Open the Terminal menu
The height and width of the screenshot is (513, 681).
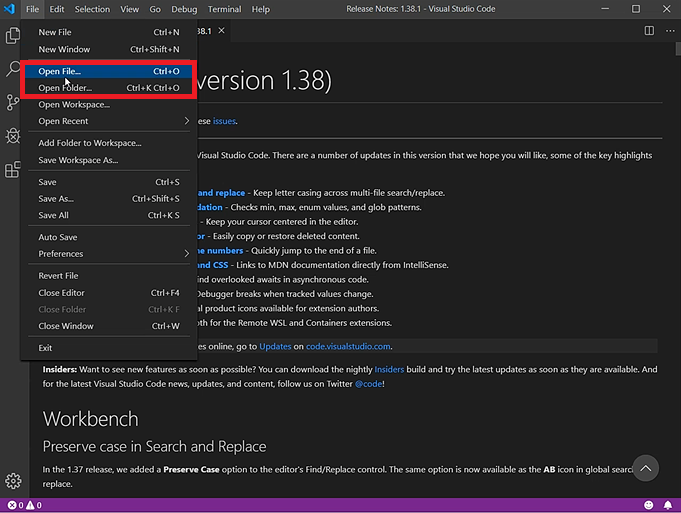(x=224, y=9)
